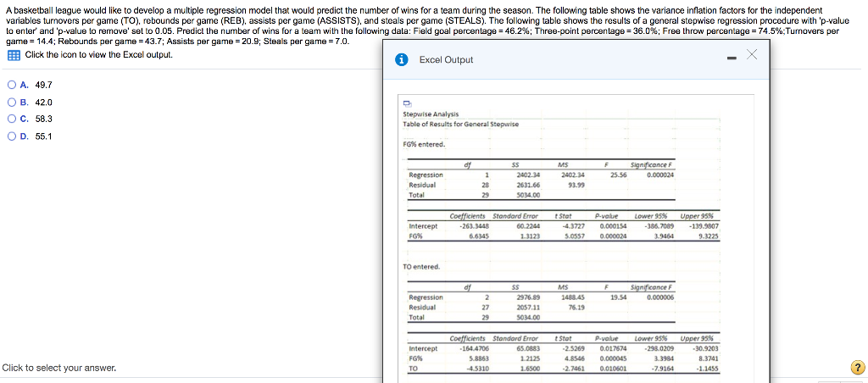Open the yellow question mark help icon
868x383 pixels.
[x=856, y=368]
